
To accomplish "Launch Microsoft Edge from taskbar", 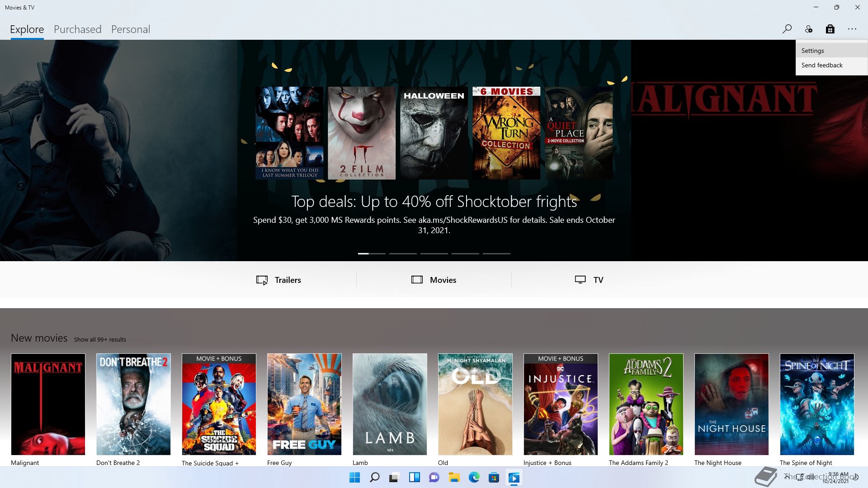I will [474, 477].
